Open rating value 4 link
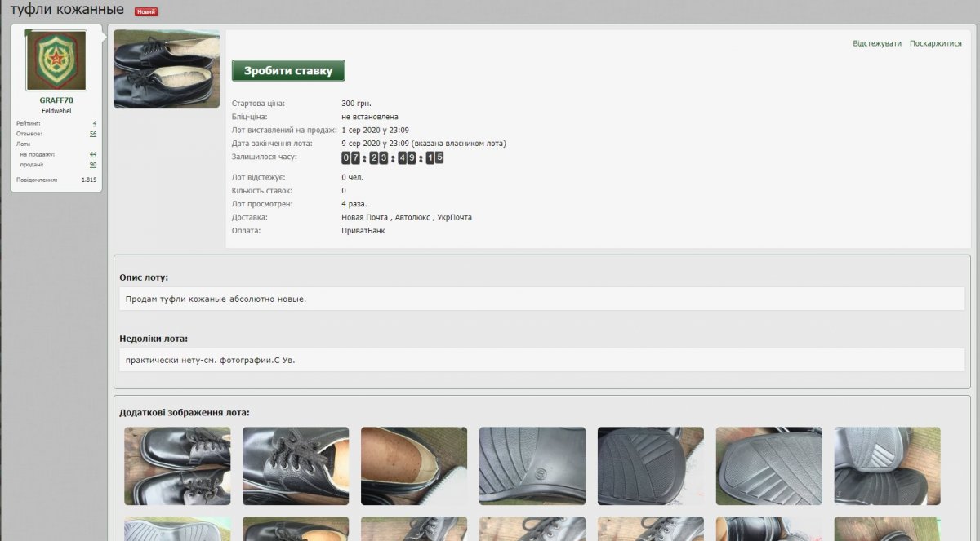The height and width of the screenshot is (541, 980). click(95, 123)
